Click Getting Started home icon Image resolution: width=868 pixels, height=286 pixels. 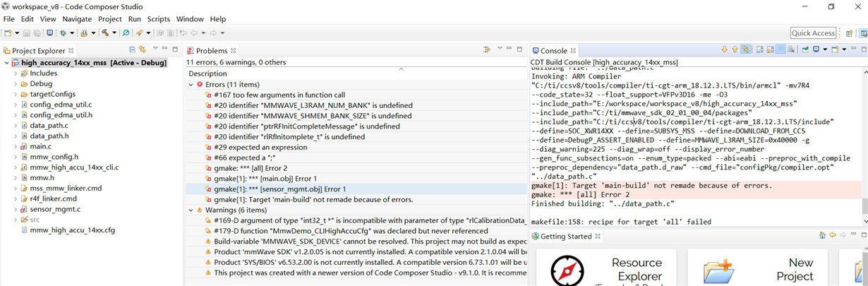[822, 236]
